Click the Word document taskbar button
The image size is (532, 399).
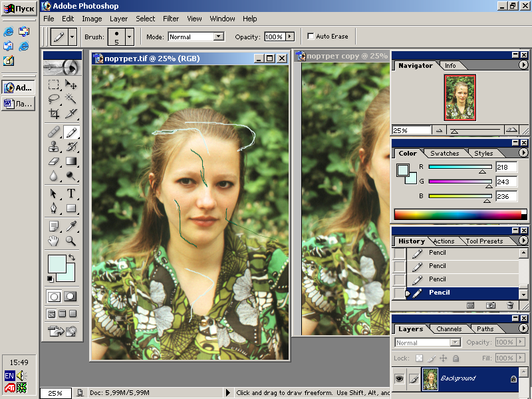tap(19, 104)
